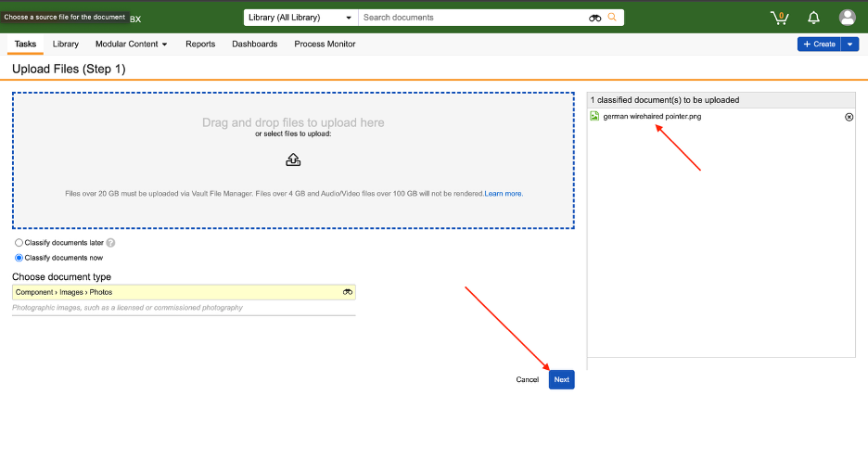Image resolution: width=868 pixels, height=471 pixels.
Task: Open the help icon next to Classify documents later
Action: pyautogui.click(x=110, y=242)
